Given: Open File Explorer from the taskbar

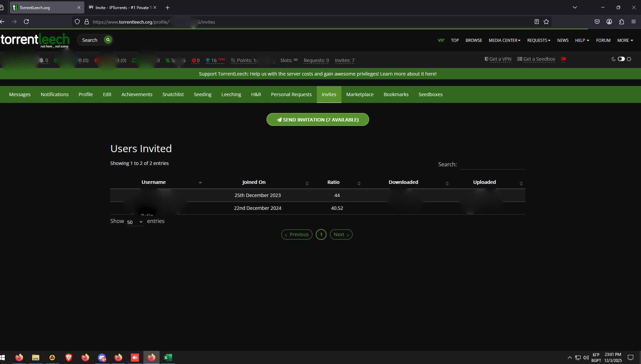Looking at the screenshot, I should (36, 357).
